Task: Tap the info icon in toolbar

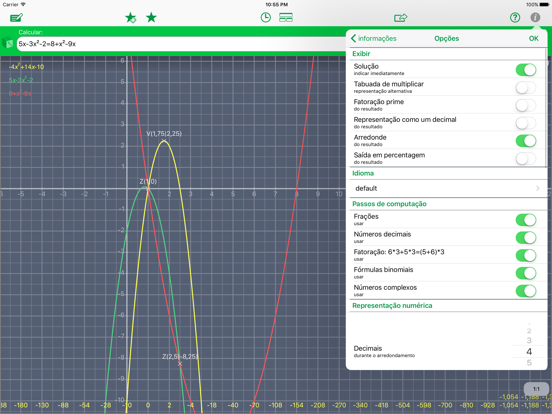Action: [x=535, y=17]
